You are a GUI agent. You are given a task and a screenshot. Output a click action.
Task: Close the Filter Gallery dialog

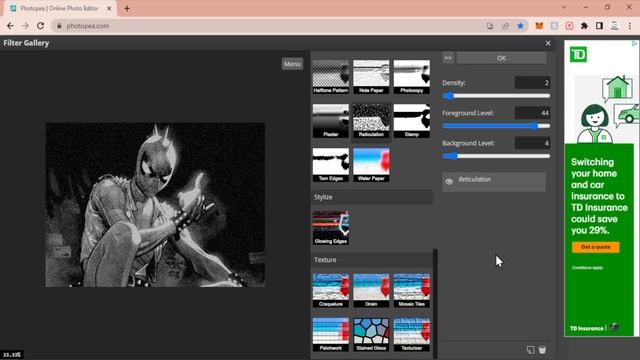coord(548,43)
